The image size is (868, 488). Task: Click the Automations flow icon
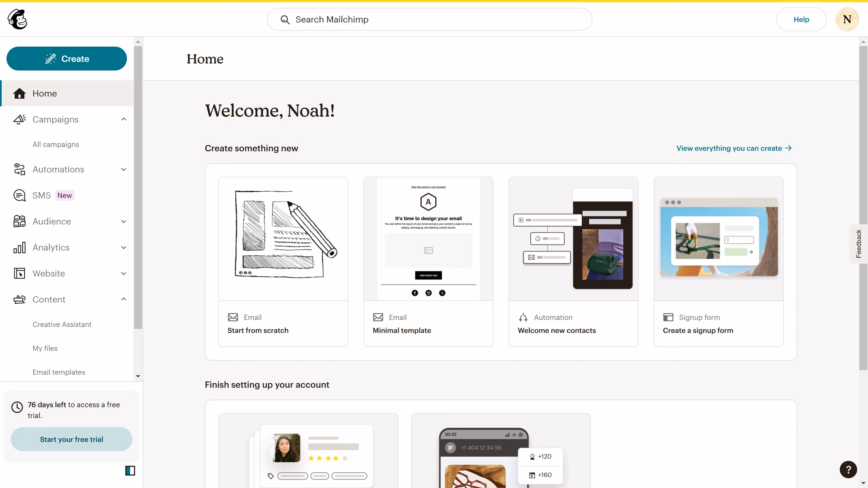pos(19,169)
